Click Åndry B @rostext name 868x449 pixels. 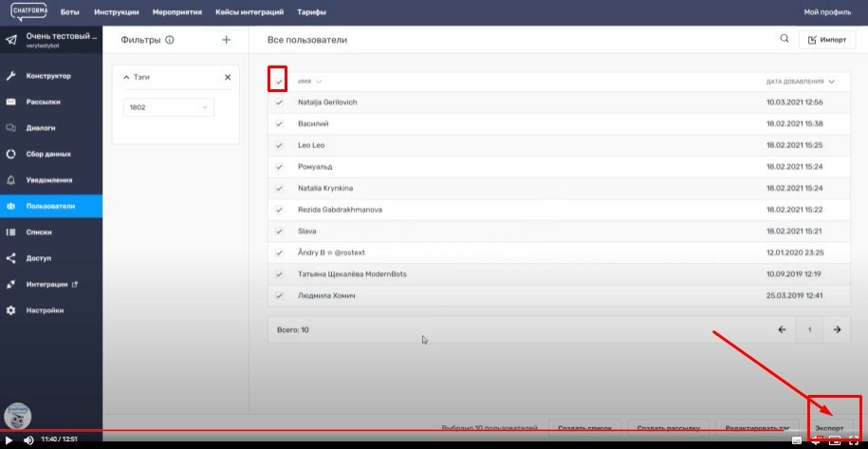(331, 253)
